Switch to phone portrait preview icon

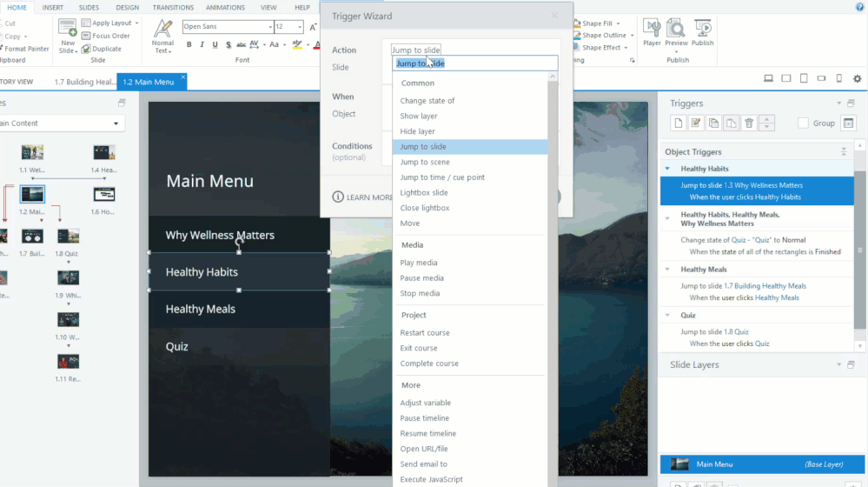click(838, 79)
